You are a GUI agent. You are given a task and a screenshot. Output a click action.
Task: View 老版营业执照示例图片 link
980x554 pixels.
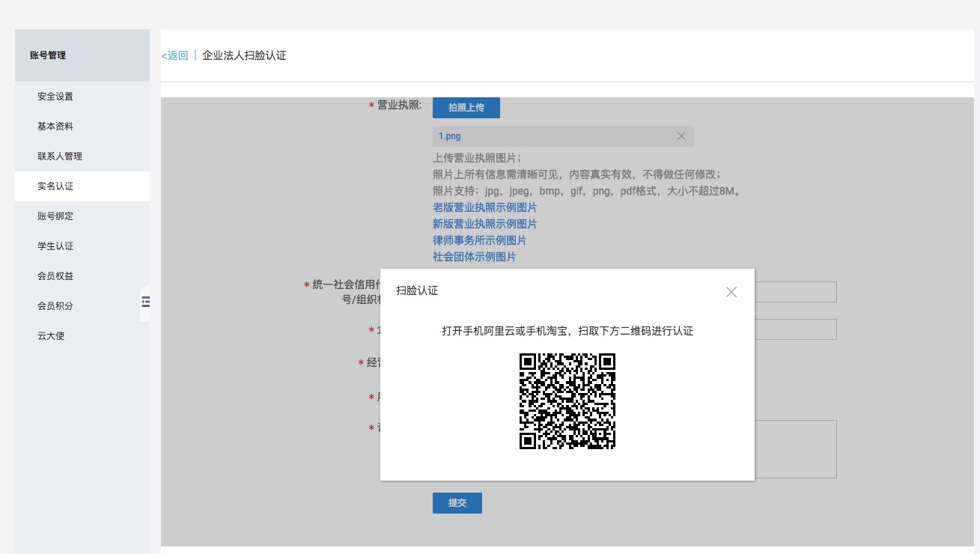(x=484, y=207)
